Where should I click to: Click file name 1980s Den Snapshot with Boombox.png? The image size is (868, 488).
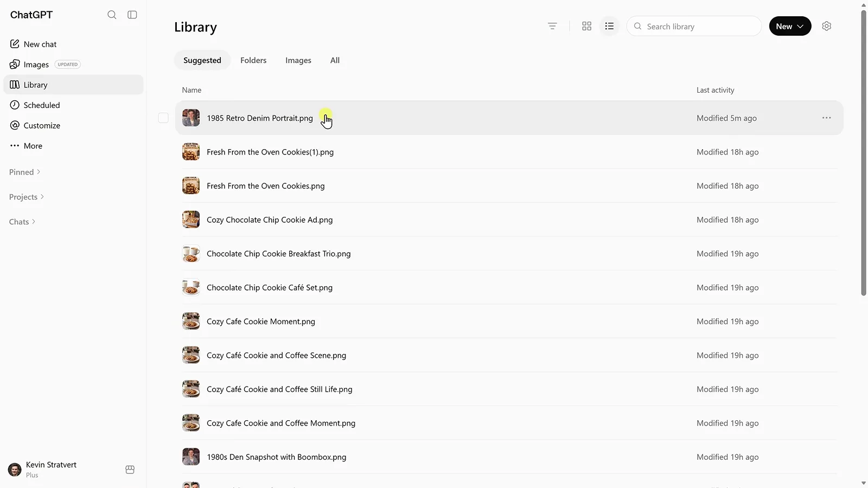(x=277, y=457)
